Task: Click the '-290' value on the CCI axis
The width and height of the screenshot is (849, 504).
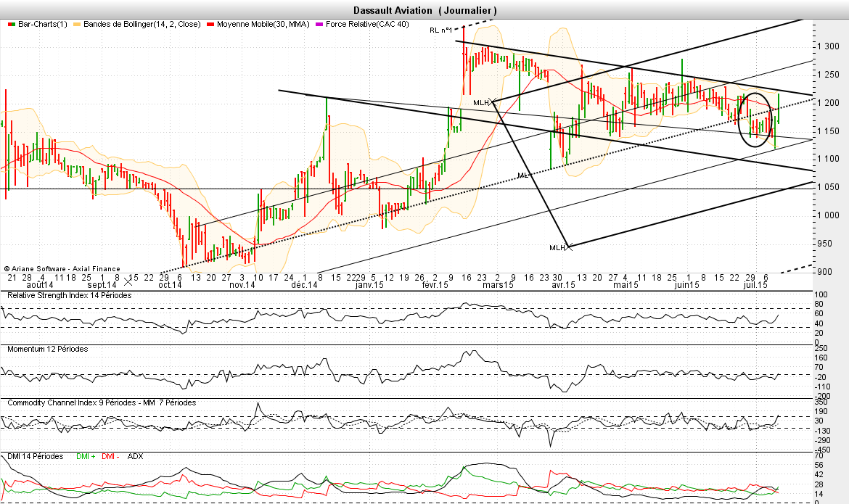Action: coord(822,441)
